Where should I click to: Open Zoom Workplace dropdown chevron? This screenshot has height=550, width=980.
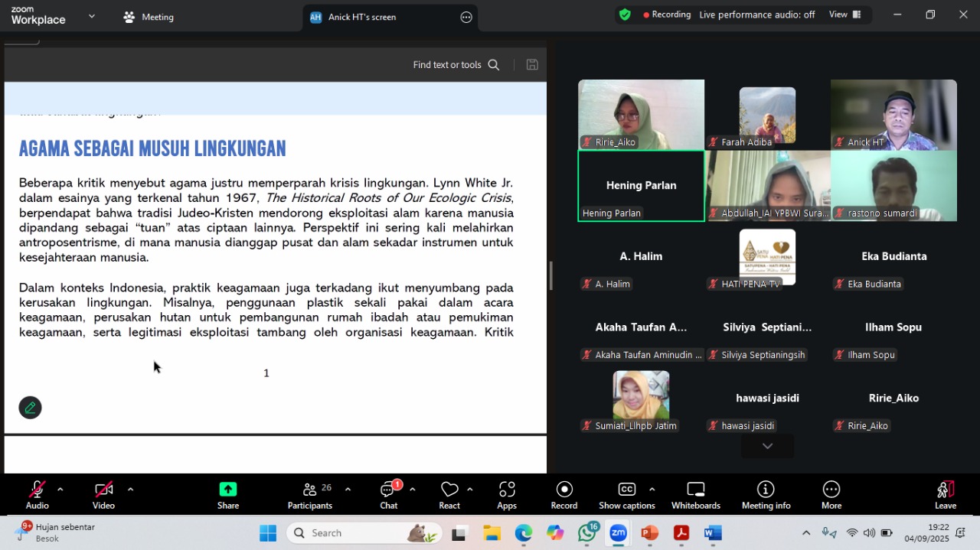click(92, 16)
